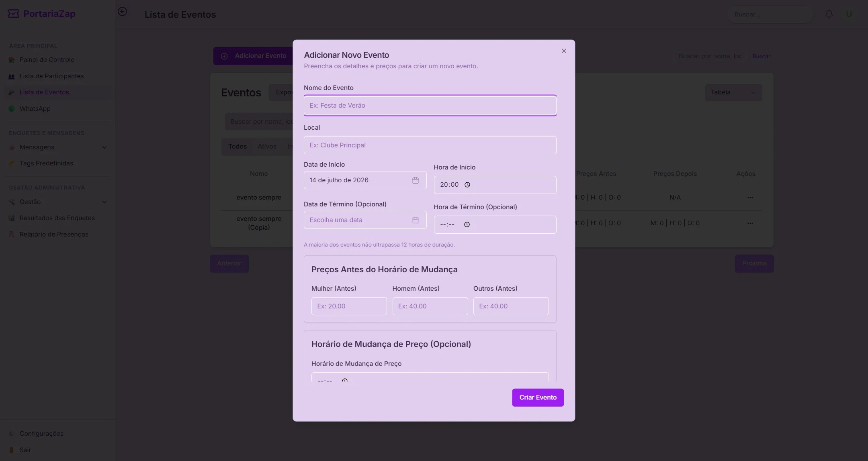Viewport: 868px width, 461px height.
Task: Click the Mulher (Antes) price field
Action: click(349, 306)
